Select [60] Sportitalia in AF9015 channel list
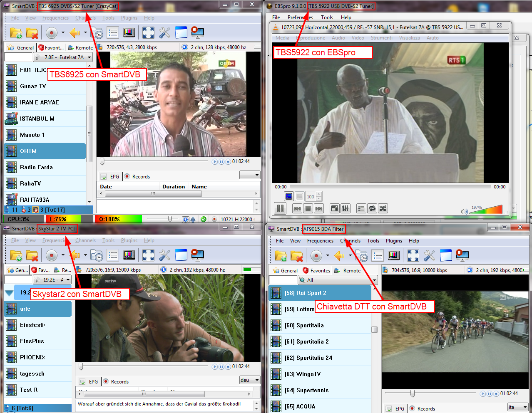 tap(320, 325)
